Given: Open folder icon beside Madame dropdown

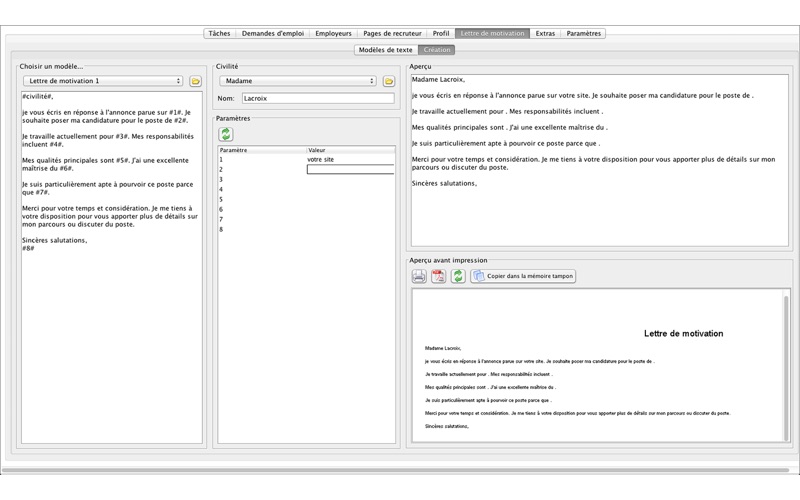Looking at the screenshot, I should 389,81.
